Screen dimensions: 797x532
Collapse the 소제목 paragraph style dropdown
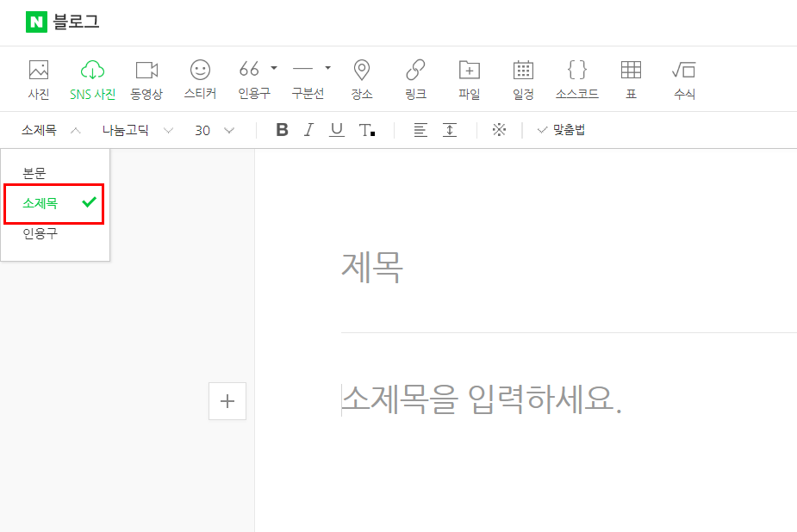coord(51,131)
